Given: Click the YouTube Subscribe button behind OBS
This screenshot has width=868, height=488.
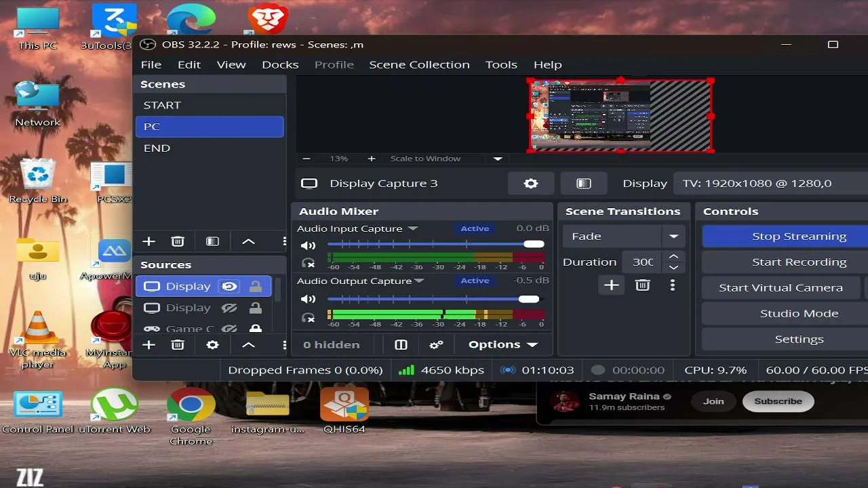Looking at the screenshot, I should click(x=778, y=401).
